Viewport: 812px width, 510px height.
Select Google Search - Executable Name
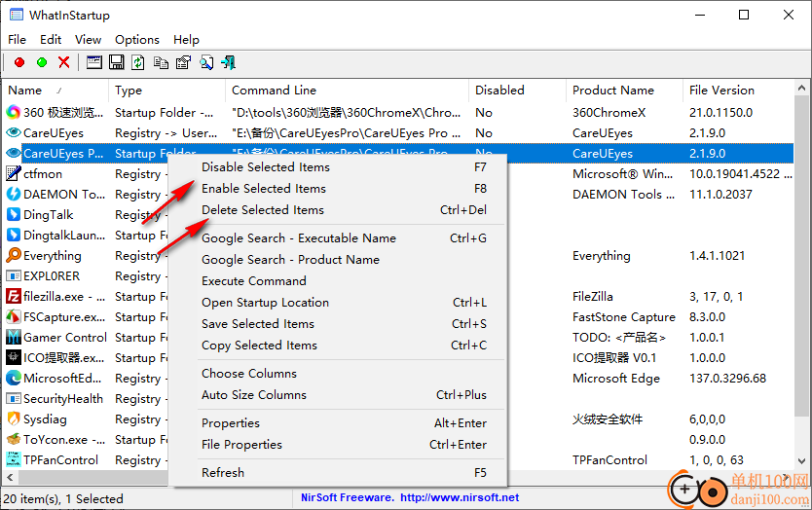[x=339, y=238]
